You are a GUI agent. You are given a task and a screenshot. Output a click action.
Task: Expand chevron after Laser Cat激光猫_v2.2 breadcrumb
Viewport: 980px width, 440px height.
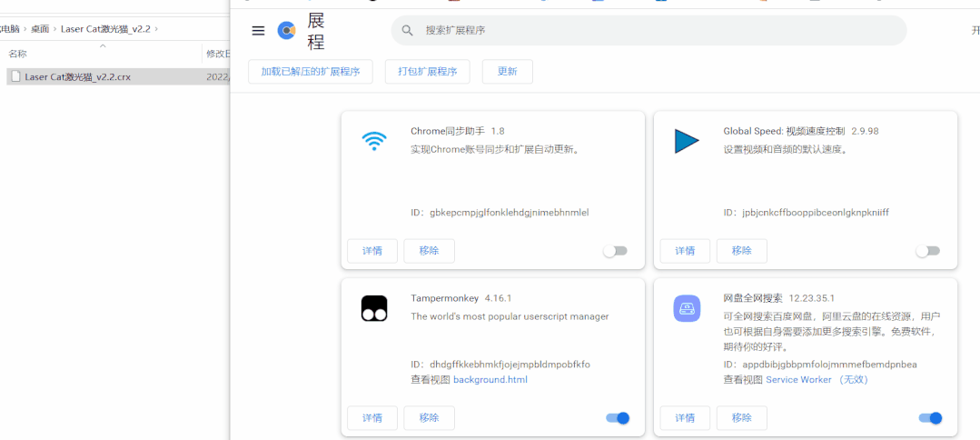point(156,29)
